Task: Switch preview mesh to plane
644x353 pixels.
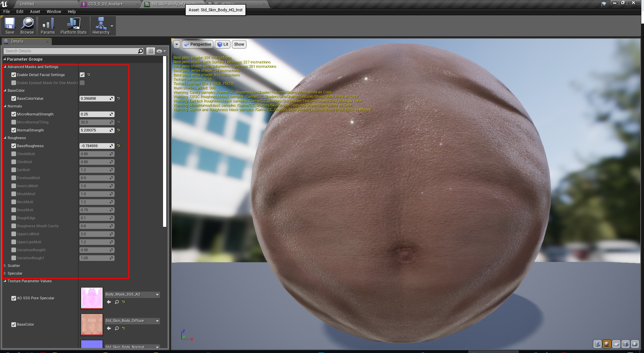Action: tap(616, 344)
